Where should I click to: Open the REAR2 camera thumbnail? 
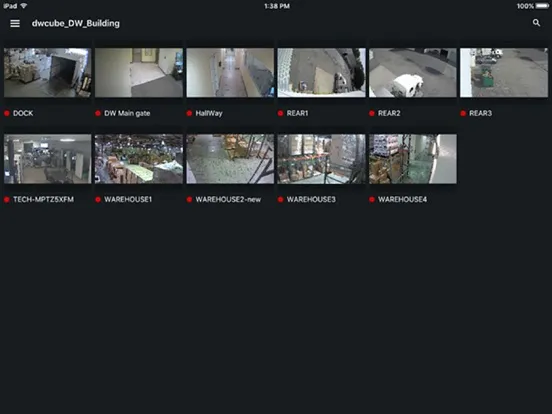click(x=413, y=73)
